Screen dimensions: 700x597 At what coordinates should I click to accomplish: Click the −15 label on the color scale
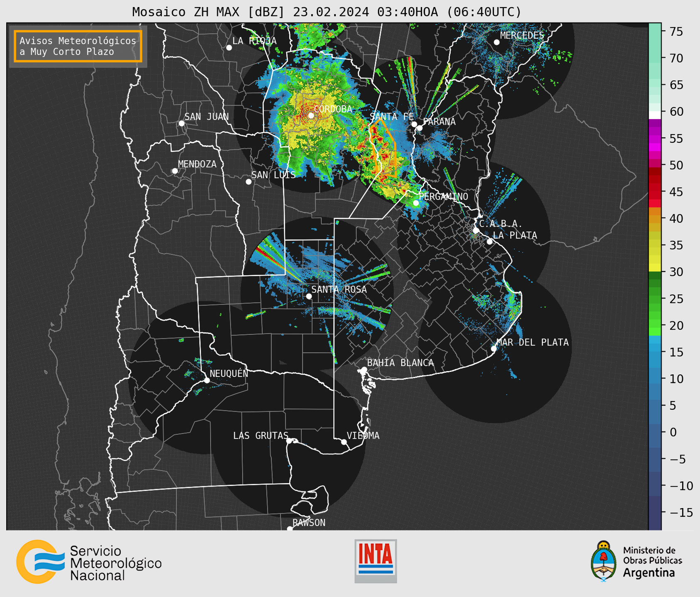(x=681, y=512)
